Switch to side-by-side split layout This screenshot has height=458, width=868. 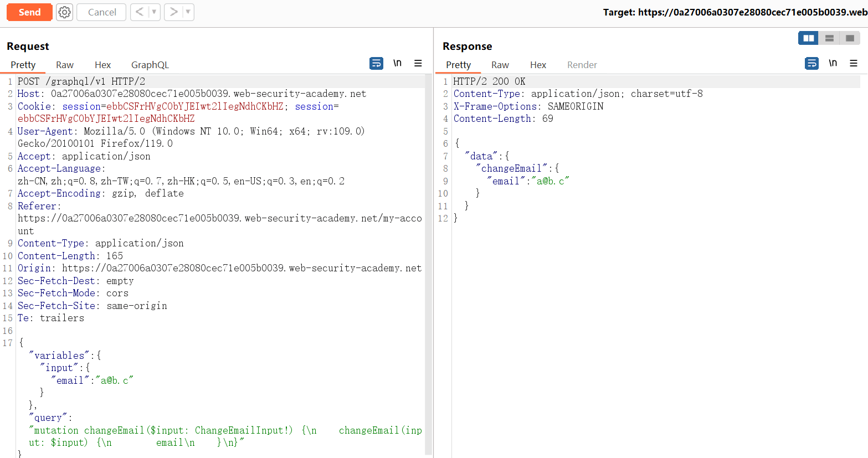click(808, 38)
